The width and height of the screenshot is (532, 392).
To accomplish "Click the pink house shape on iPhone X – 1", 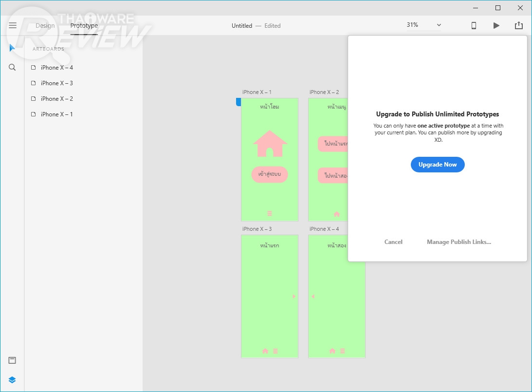I will click(x=270, y=144).
